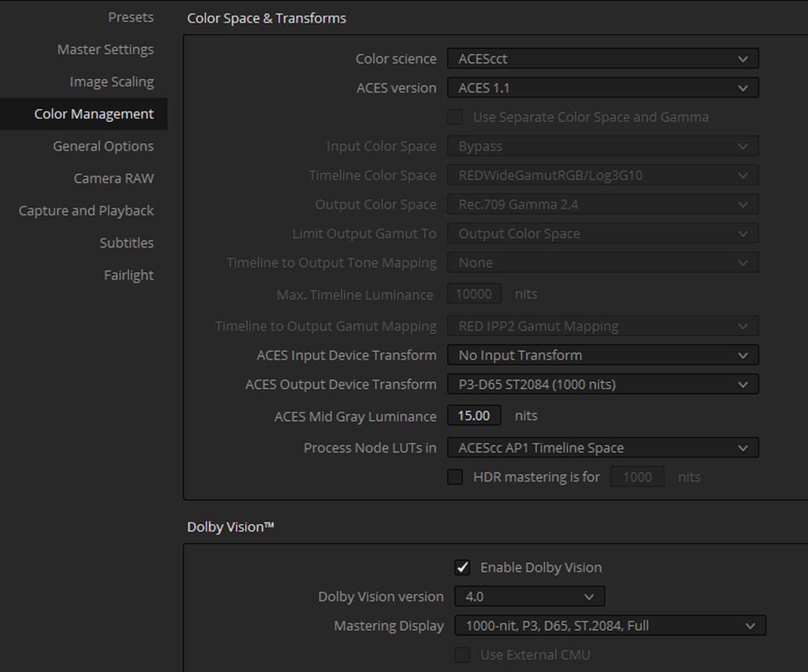Go to Master Settings in the sidebar
Viewport: 808px width, 672px height.
click(105, 50)
